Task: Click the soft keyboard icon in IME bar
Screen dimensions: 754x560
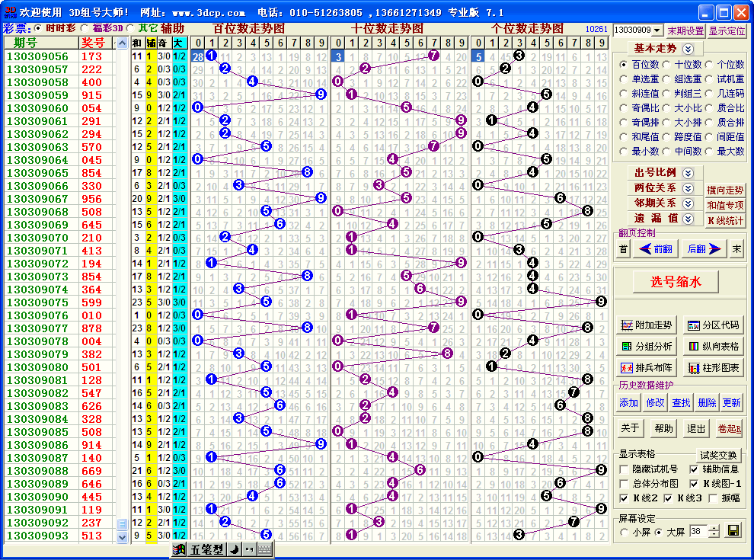Action: tap(265, 549)
